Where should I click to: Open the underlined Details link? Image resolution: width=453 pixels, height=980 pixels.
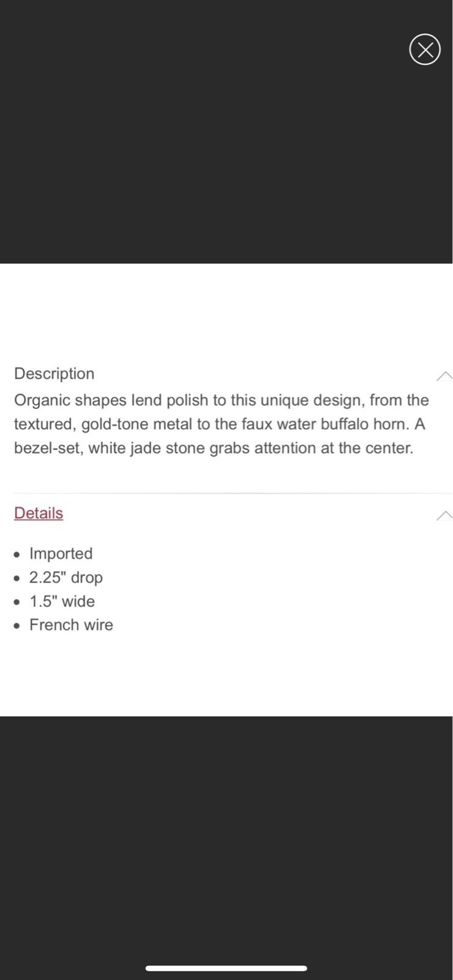(39, 513)
